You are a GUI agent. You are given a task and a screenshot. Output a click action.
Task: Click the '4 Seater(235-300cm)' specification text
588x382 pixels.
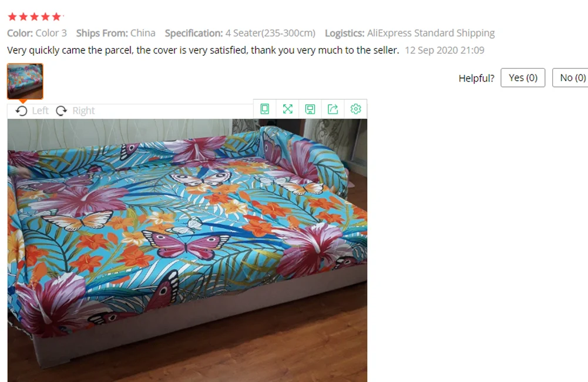click(270, 33)
